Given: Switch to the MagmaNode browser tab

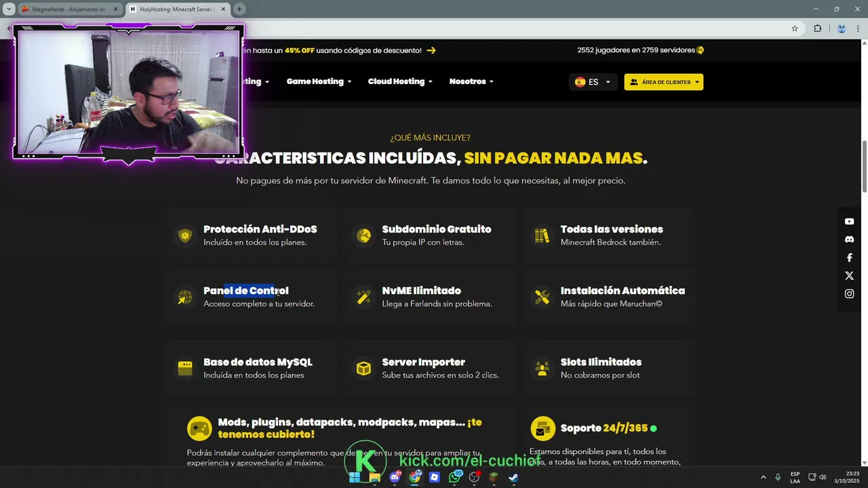Looking at the screenshot, I should pyautogui.click(x=68, y=9).
